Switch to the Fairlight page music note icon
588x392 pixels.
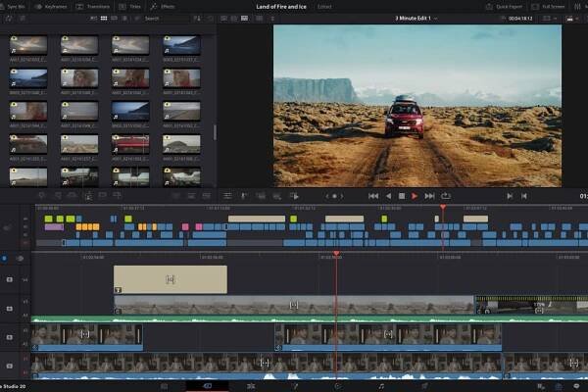[381, 386]
